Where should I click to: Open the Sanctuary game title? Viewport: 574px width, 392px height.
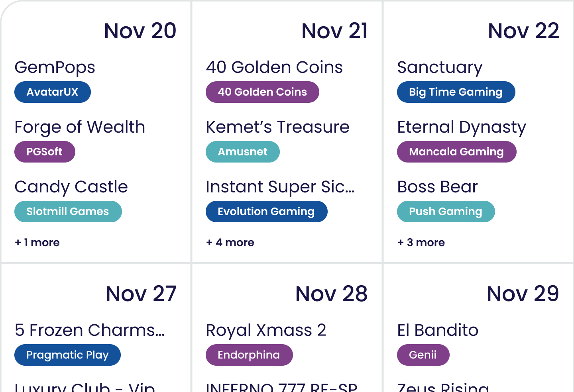tap(440, 67)
